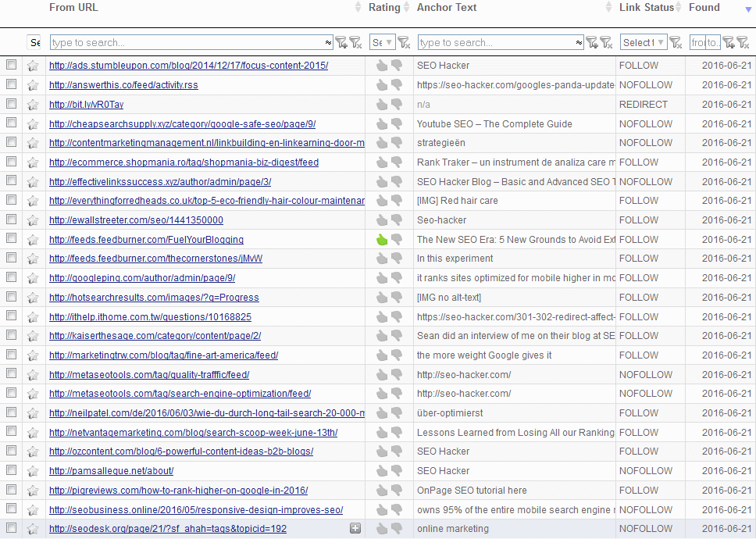Open the ithelp.ithome.com.tw questions link
Image resolution: width=756 pixels, height=539 pixels.
pyautogui.click(x=150, y=317)
